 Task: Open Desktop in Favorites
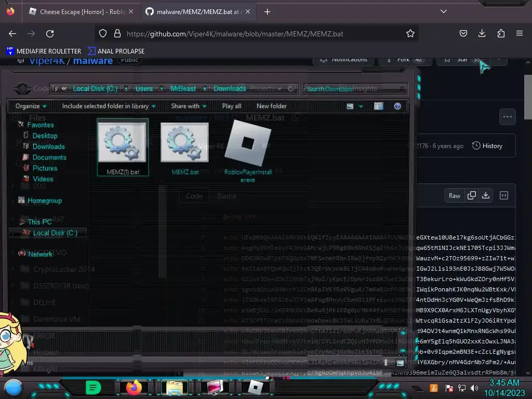click(45, 136)
